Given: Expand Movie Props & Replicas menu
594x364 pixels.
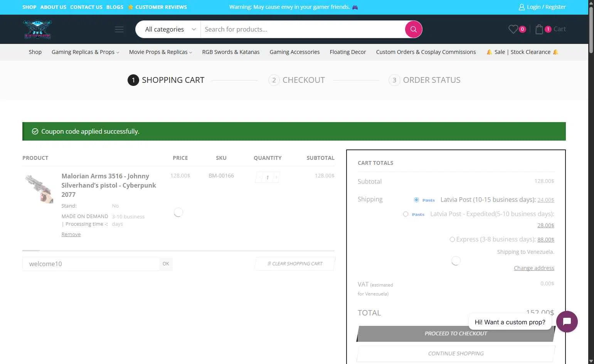Looking at the screenshot, I should coord(160,52).
